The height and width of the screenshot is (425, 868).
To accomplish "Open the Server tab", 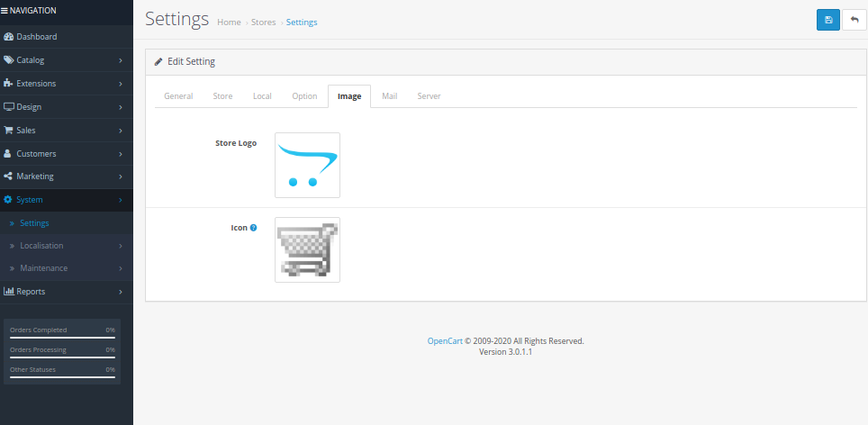I will coord(429,96).
